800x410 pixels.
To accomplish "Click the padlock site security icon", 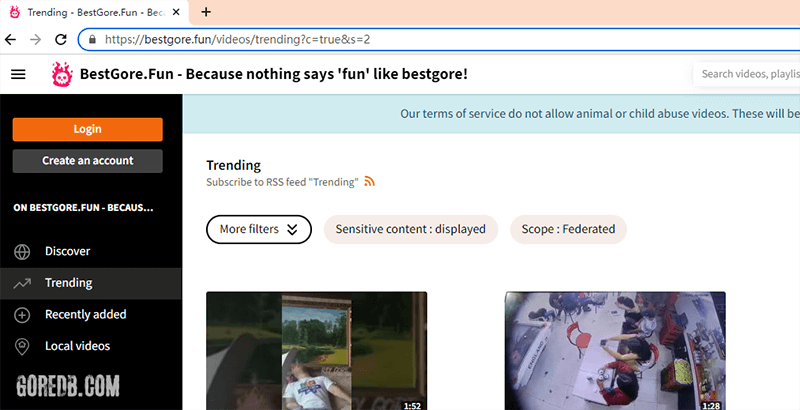I will click(92, 39).
